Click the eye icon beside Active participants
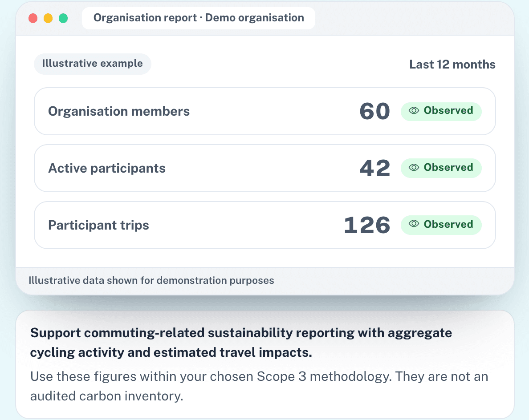 [414, 168]
